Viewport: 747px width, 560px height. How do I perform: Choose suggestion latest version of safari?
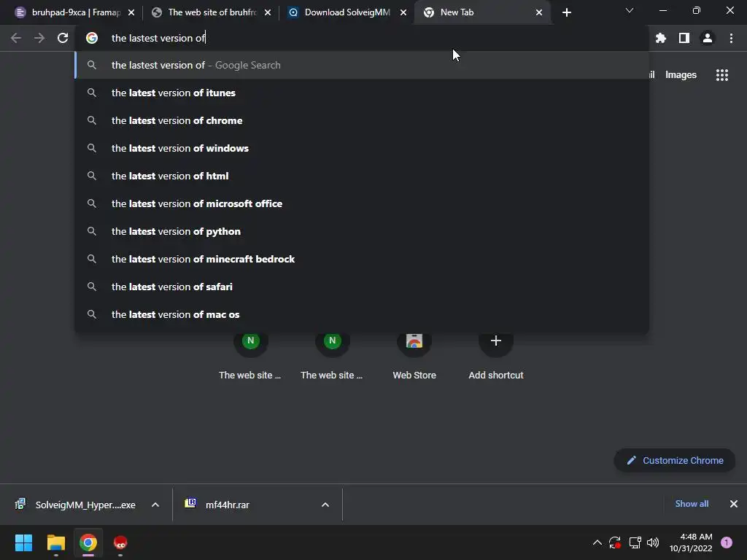pos(362,286)
